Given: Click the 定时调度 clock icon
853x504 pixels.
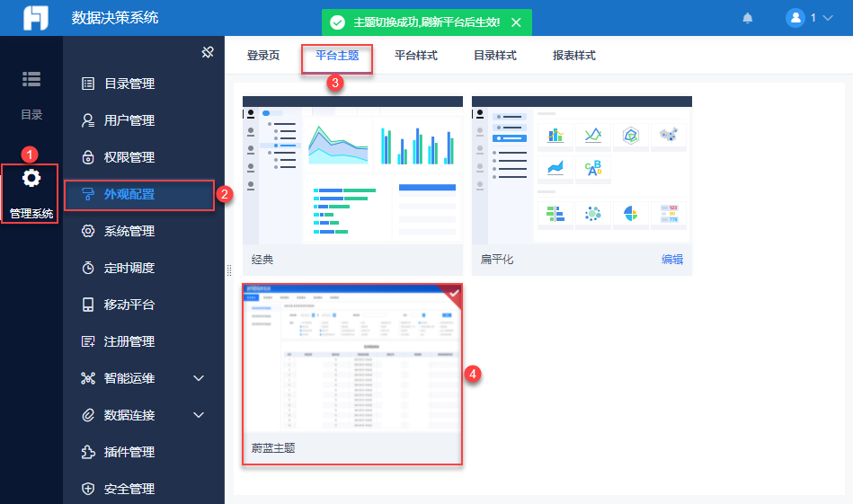Looking at the screenshot, I should coord(87,268).
